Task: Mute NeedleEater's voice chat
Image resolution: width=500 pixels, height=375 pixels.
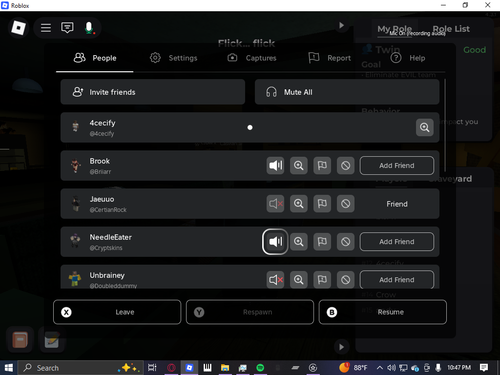Action: click(x=275, y=241)
